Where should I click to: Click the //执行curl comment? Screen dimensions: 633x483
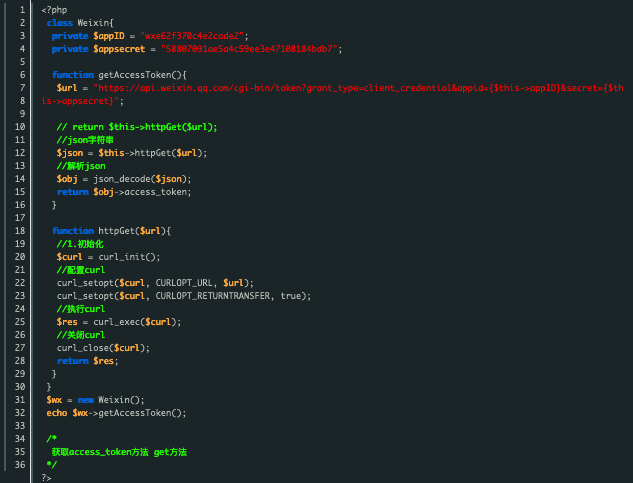tap(81, 309)
